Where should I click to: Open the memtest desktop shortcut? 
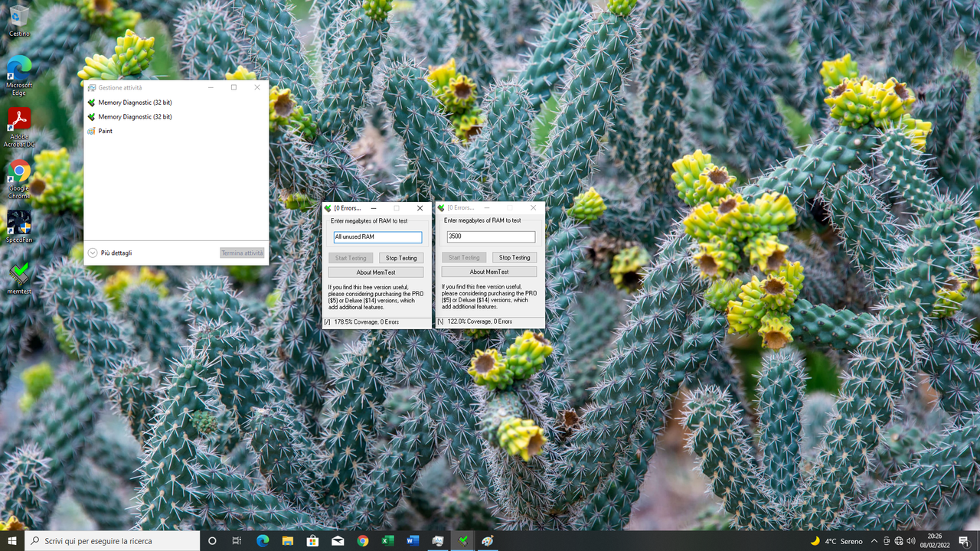click(18, 274)
